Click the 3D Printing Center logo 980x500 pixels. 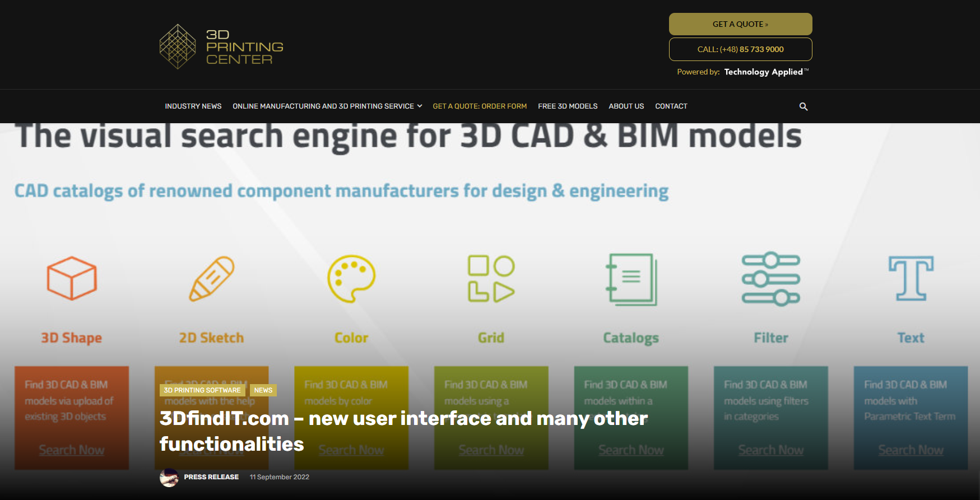[221, 46]
